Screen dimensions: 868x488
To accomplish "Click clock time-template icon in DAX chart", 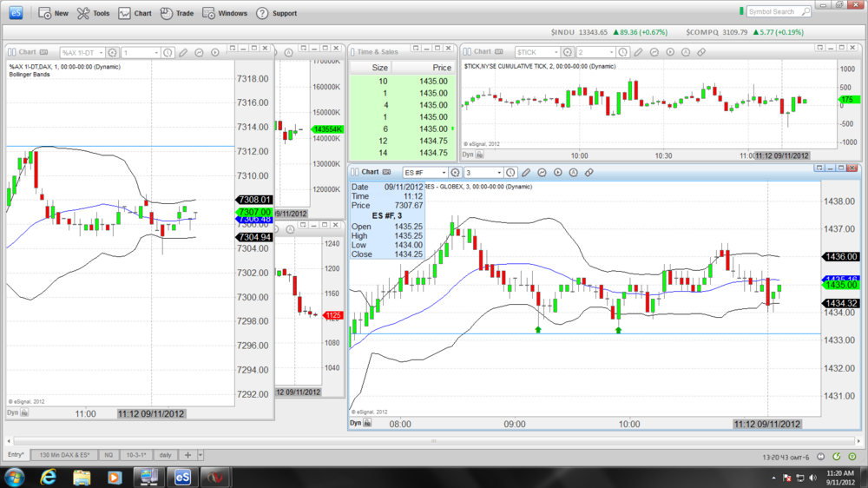I will click(x=168, y=53).
